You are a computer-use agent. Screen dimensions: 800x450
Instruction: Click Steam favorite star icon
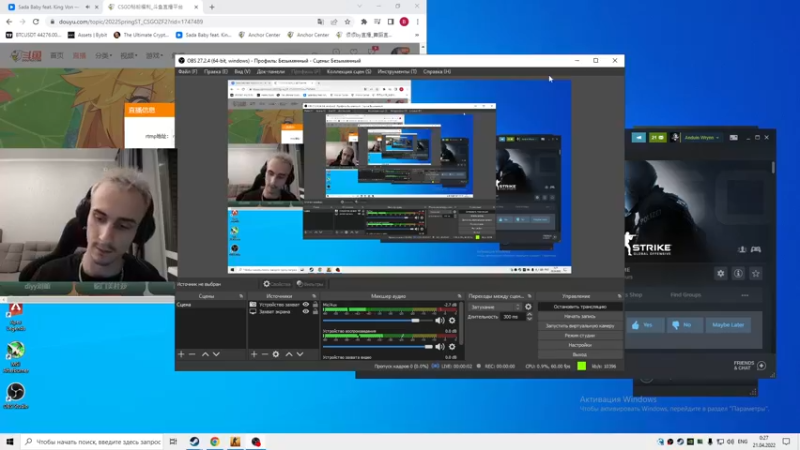(756, 273)
